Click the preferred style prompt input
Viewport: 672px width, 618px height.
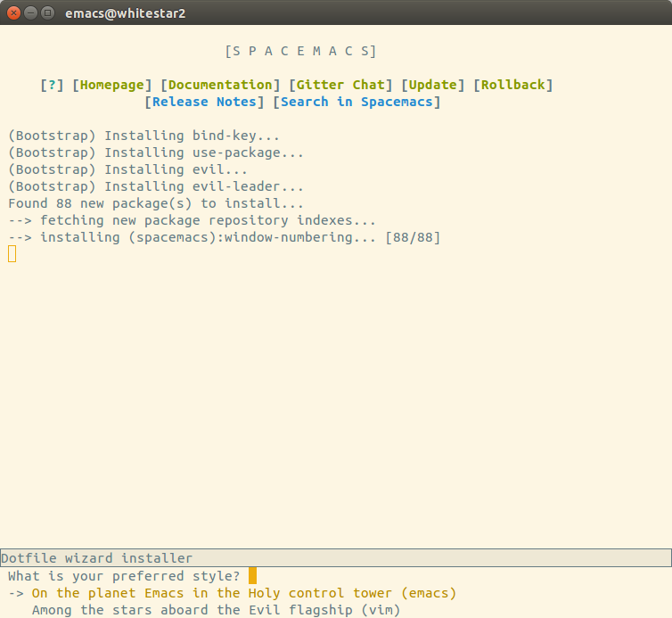tap(252, 576)
